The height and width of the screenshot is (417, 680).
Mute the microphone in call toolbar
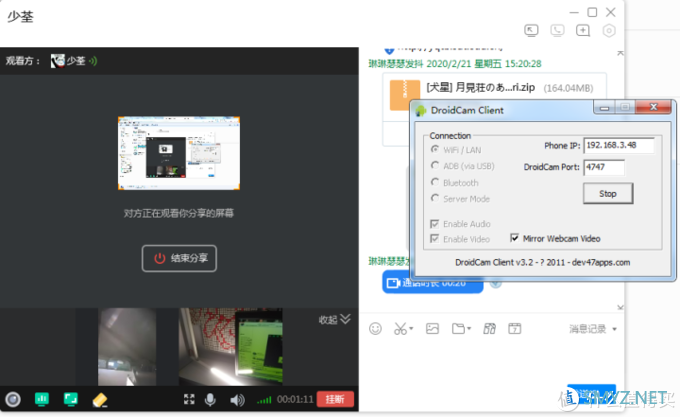(x=210, y=399)
